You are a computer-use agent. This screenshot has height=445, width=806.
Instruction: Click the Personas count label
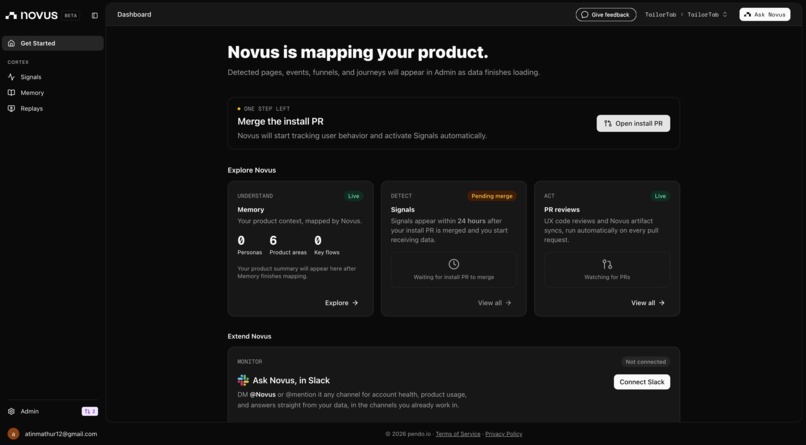(x=249, y=252)
